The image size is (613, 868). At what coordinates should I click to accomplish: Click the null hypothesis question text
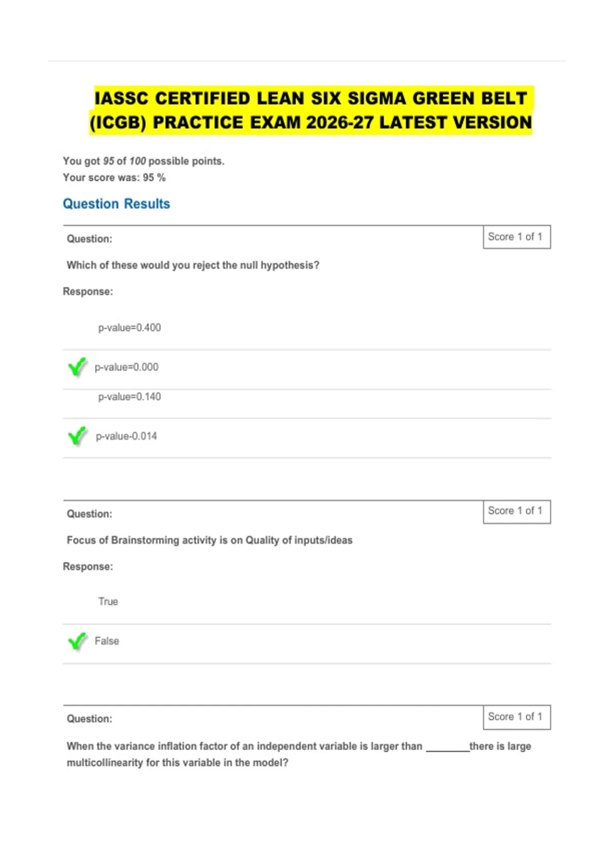pyautogui.click(x=193, y=266)
